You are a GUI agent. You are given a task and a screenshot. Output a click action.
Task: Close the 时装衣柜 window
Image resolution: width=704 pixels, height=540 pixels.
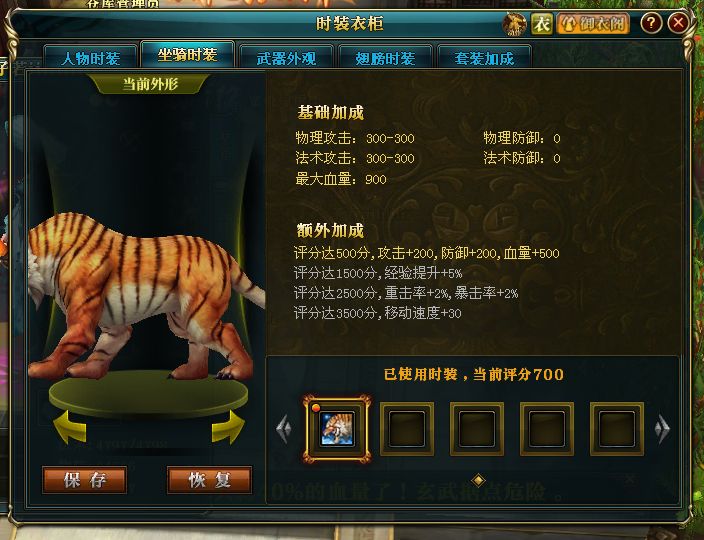point(678,22)
